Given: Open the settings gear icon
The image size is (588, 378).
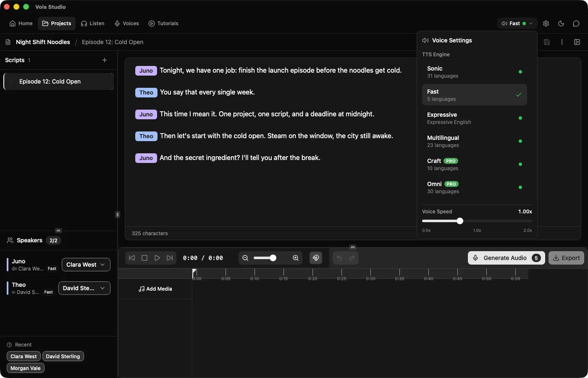Looking at the screenshot, I should pyautogui.click(x=546, y=24).
